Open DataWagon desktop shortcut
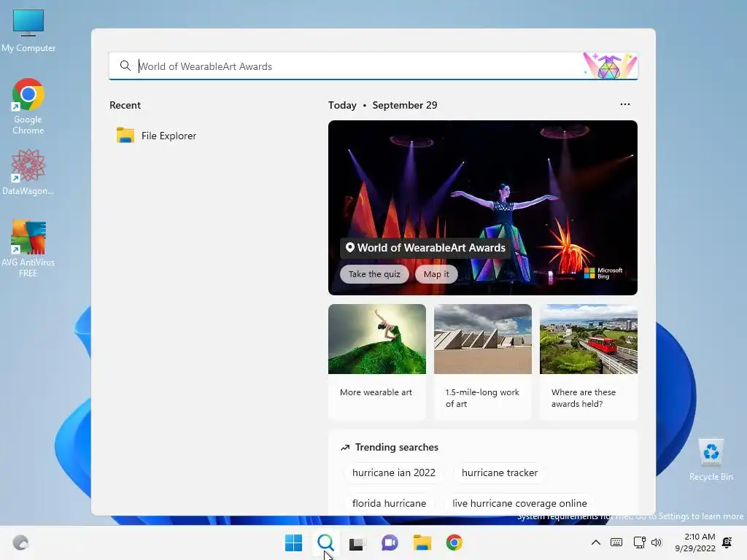Screen dimensions: 747x560 click(28, 172)
